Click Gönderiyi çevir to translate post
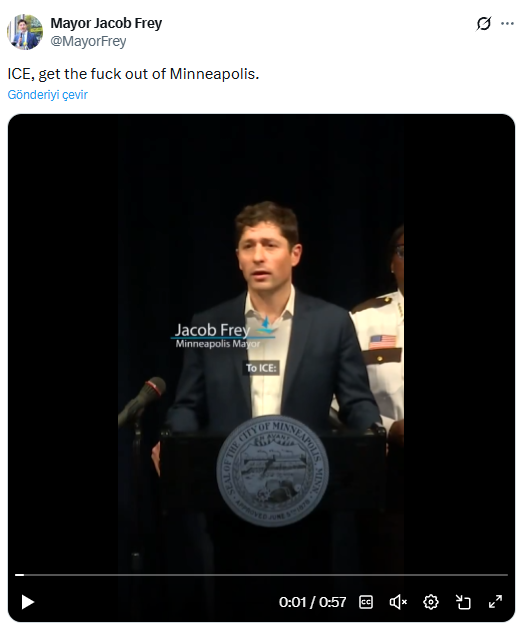The width and height of the screenshot is (530, 632). point(48,95)
